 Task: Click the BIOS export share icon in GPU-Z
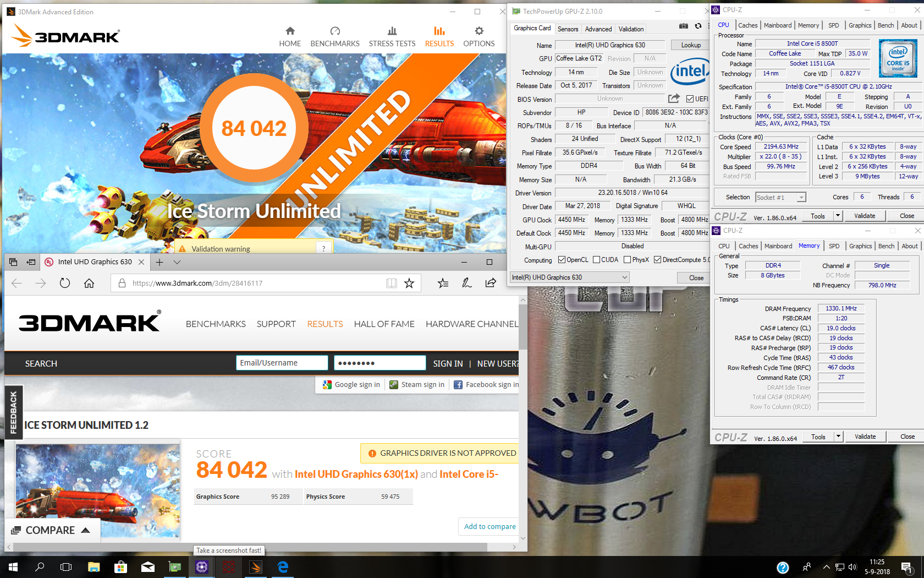[x=674, y=99]
